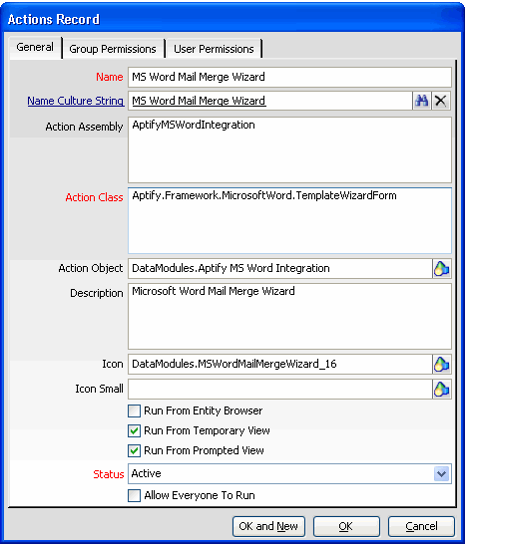Switch to the General tab
This screenshot has height=555, width=528.
point(35,47)
